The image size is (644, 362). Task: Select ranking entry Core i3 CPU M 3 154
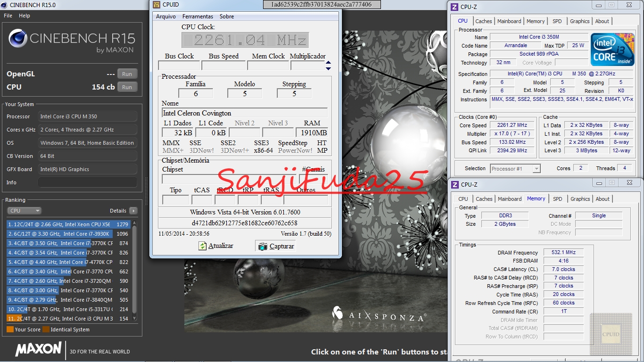[68, 319]
